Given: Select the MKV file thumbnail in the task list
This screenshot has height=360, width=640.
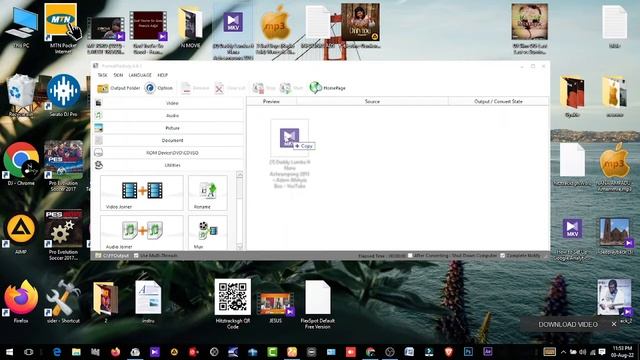Looking at the screenshot, I should [x=289, y=138].
